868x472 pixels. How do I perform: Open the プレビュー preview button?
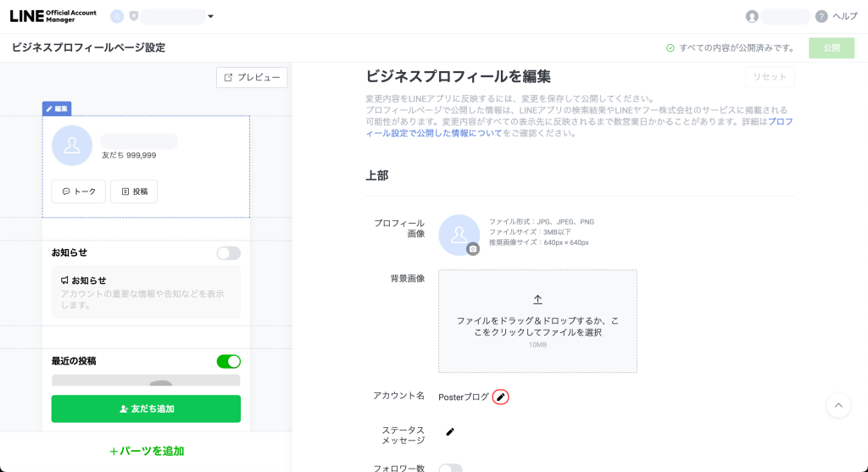[x=252, y=77]
